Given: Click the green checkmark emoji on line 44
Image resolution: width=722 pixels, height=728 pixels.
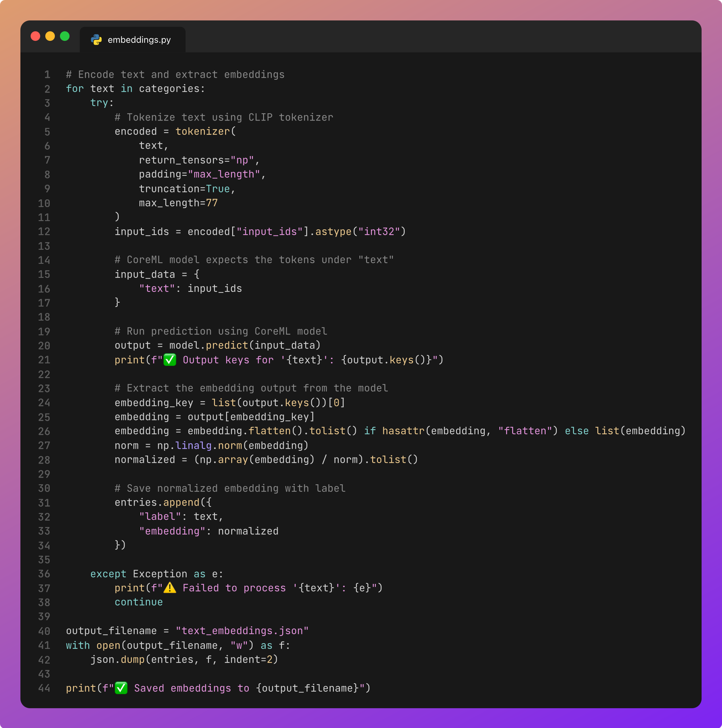Looking at the screenshot, I should tap(121, 688).
